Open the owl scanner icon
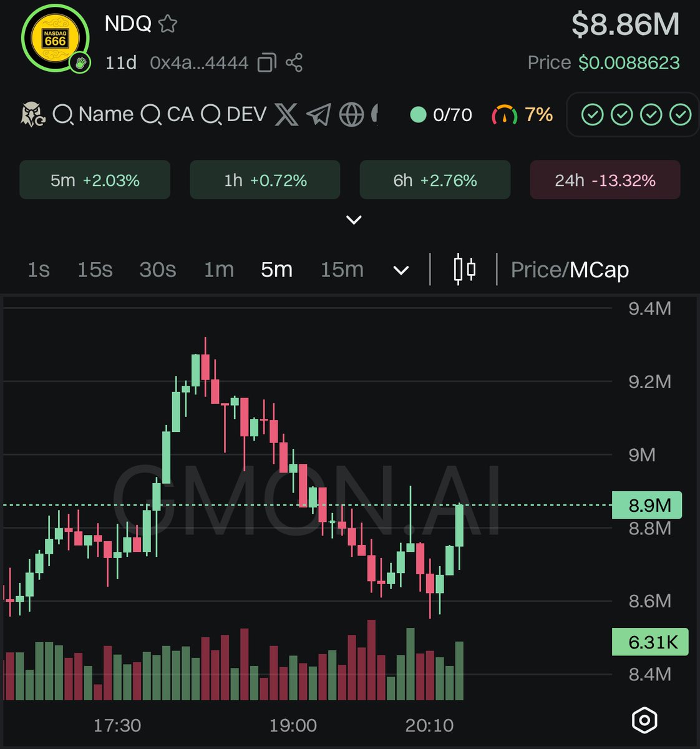The image size is (700, 749). (x=32, y=114)
